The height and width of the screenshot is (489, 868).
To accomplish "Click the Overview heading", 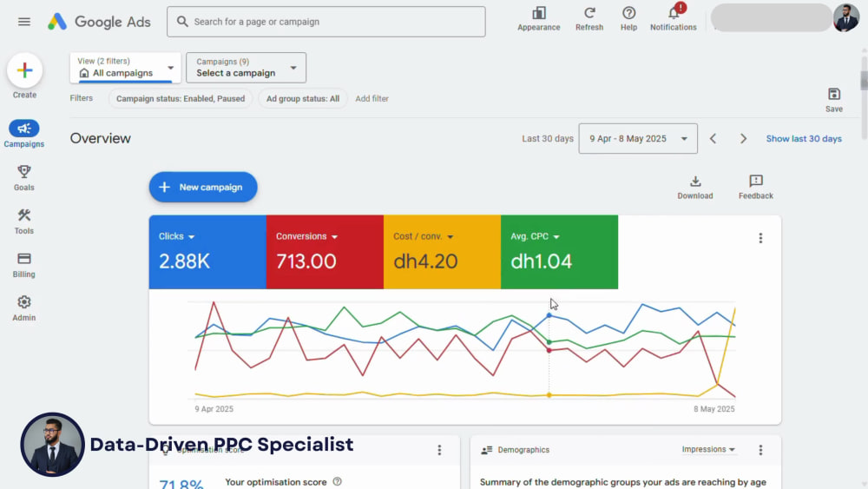I will tap(100, 138).
